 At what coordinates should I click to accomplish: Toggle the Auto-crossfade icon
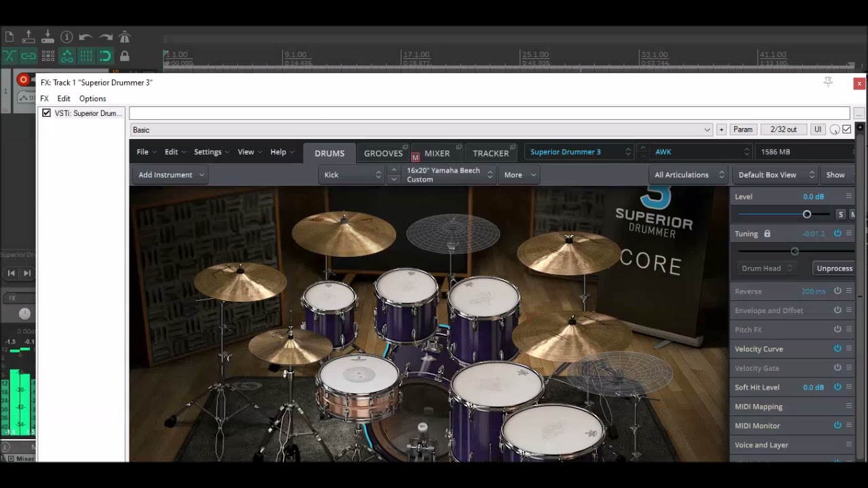point(9,56)
